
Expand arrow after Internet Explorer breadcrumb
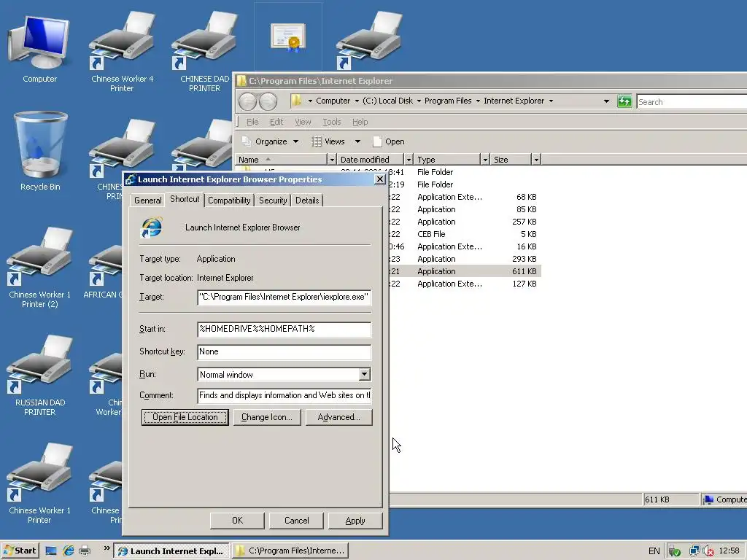click(551, 101)
